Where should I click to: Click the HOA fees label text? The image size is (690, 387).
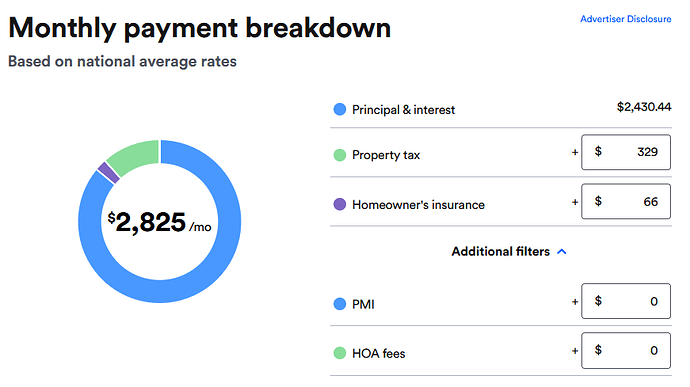click(378, 354)
